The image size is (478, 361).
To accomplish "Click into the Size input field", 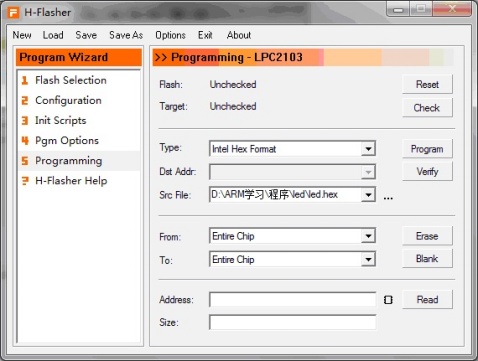I will coord(292,322).
